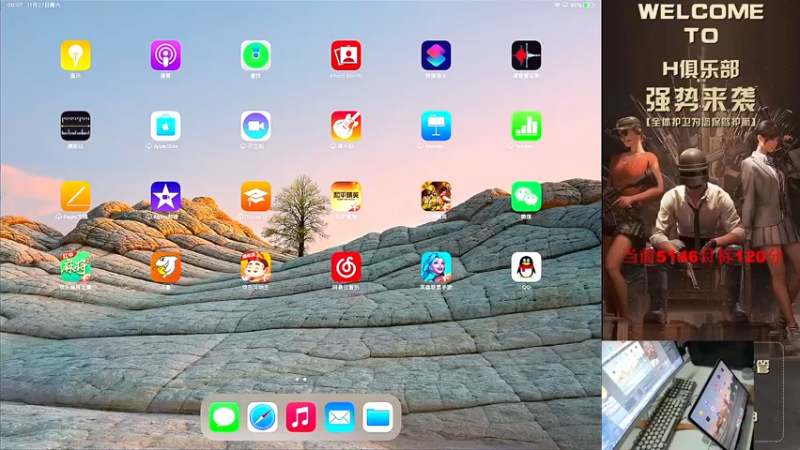Tap the second home screen page dot
Viewport: 800px width, 450px height.
pyautogui.click(x=305, y=380)
